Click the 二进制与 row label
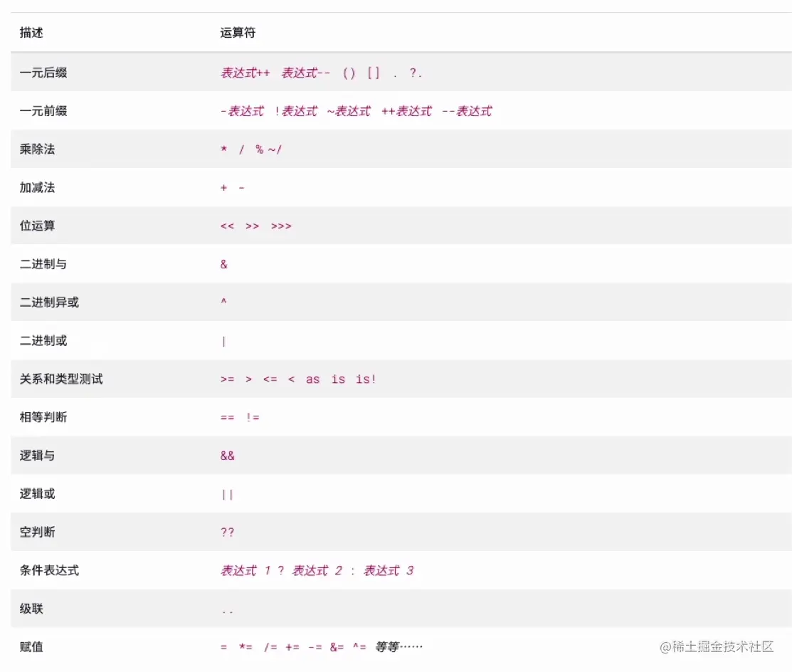Image resolution: width=792 pixels, height=672 pixels. [43, 264]
